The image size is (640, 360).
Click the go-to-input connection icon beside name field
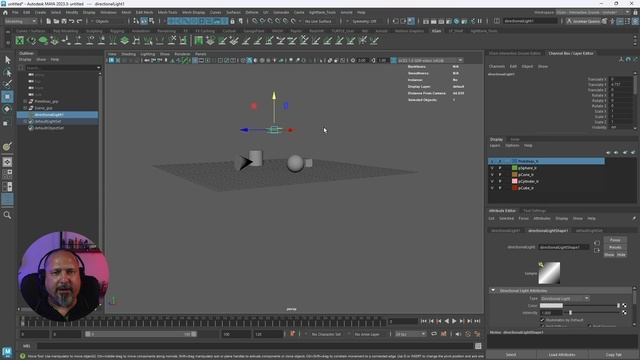pyautogui.click(x=597, y=243)
